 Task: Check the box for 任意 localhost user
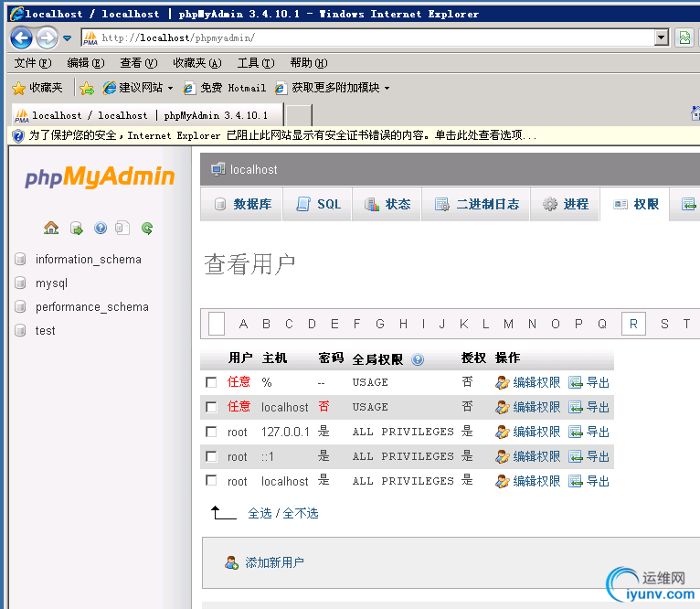(211, 407)
